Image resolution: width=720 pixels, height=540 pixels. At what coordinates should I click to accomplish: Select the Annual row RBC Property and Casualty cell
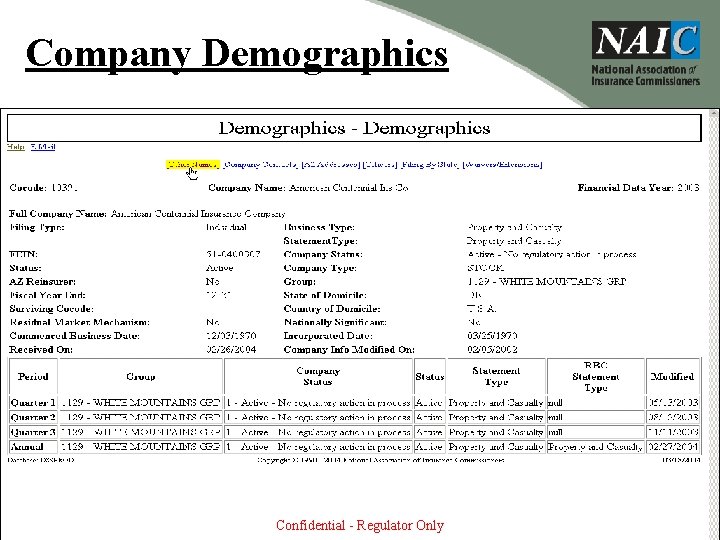[596, 447]
